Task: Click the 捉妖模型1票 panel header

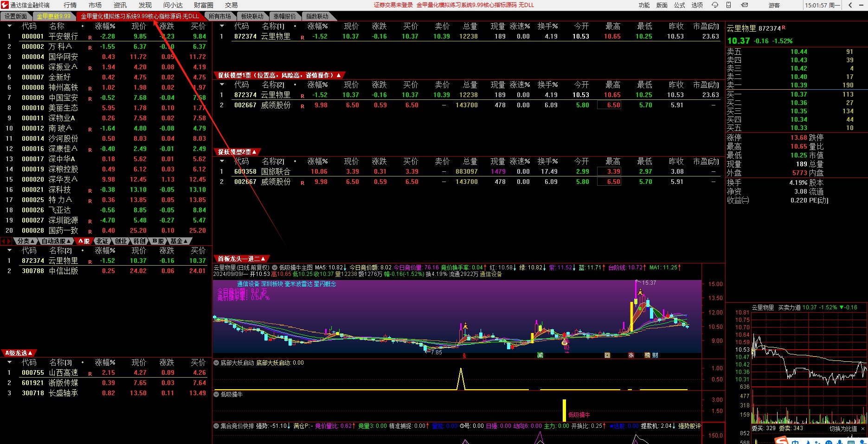Action: (x=279, y=75)
